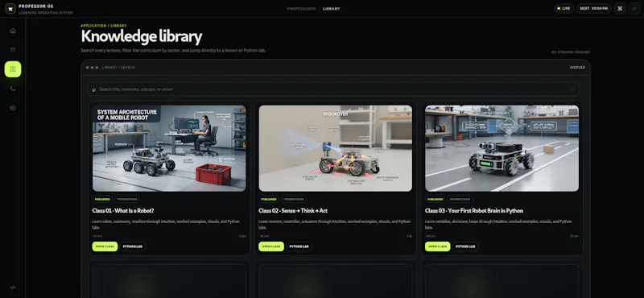644x298 pixels.
Task: Click red dot in Library panel header
Action: coord(88,68)
